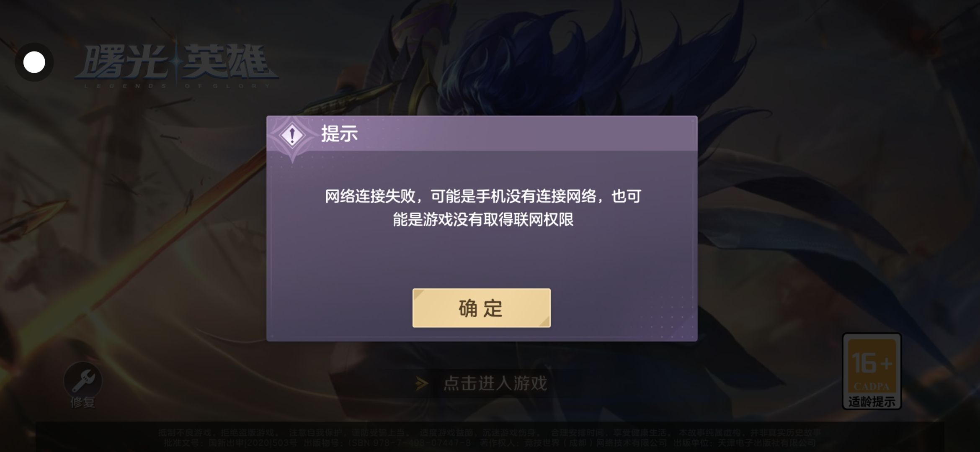Click the 点击进入游戏 start text
The width and height of the screenshot is (980, 452).
pos(495,383)
